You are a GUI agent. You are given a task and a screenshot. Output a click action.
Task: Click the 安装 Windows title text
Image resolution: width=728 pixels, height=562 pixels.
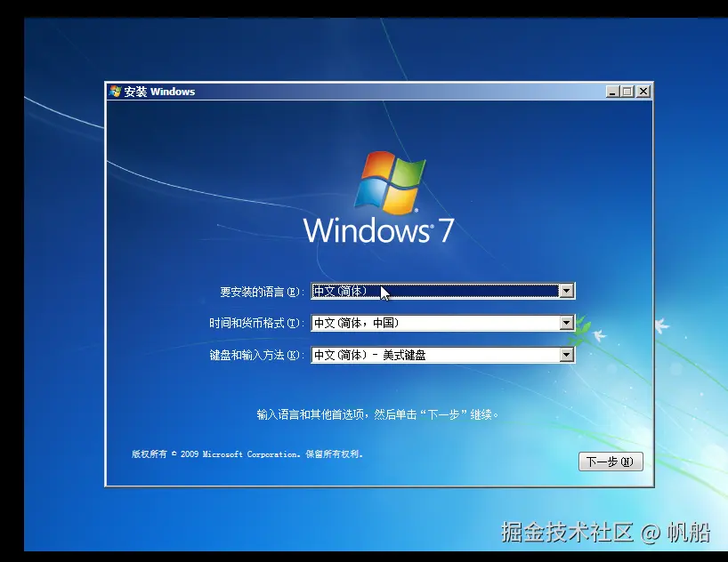[159, 92]
